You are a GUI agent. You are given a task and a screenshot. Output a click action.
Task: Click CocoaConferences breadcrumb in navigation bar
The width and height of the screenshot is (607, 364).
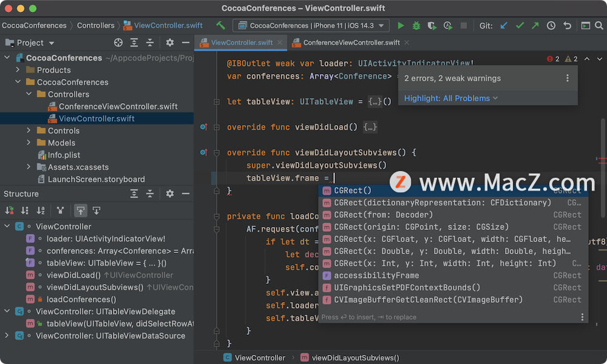[x=34, y=25]
